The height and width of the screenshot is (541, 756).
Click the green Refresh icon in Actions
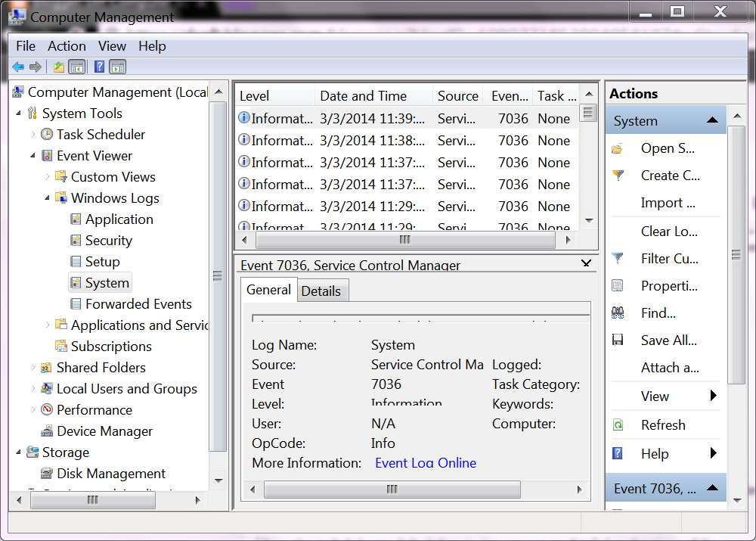[618, 425]
